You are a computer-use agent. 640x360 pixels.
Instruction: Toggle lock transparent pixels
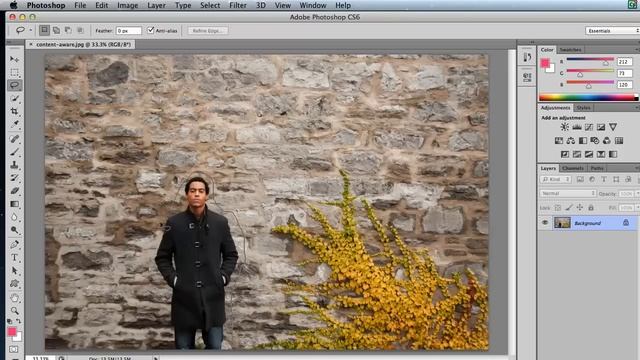[x=558, y=208]
